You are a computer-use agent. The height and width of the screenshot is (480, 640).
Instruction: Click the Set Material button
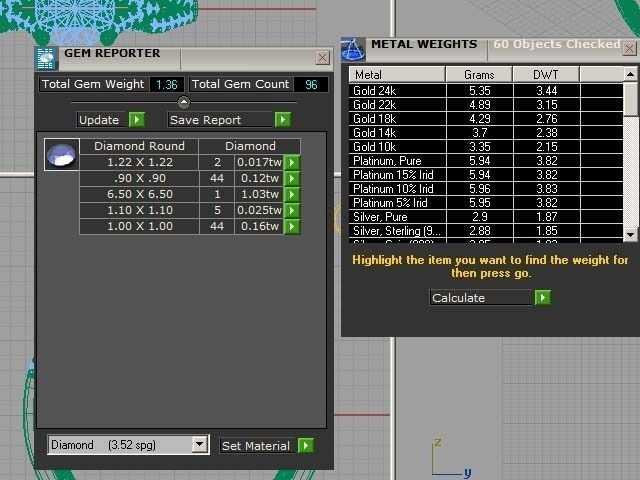click(x=258, y=445)
